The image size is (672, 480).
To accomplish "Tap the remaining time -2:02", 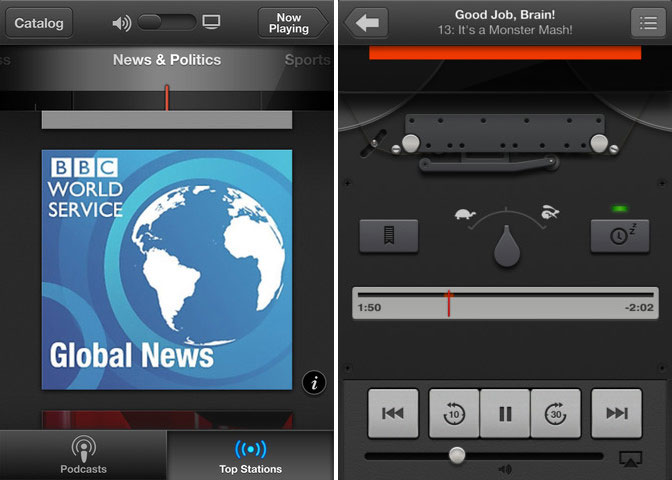I will point(639,307).
